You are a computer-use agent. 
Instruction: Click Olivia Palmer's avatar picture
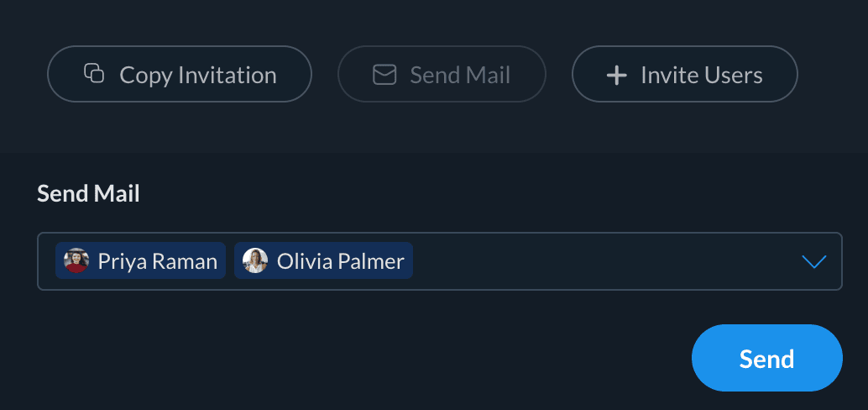(255, 260)
